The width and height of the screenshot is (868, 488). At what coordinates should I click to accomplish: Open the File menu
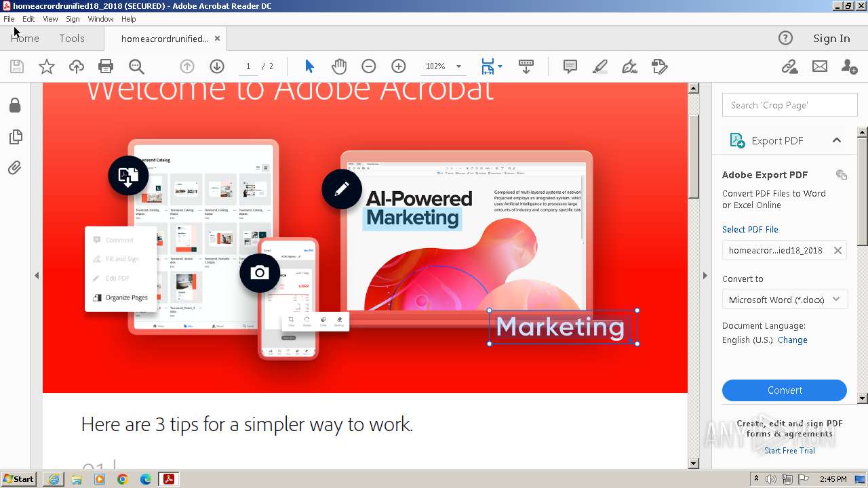(9, 19)
